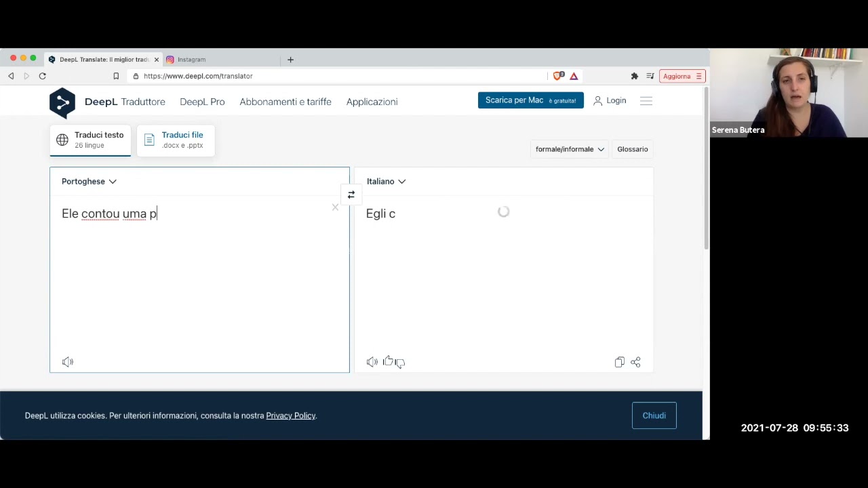Reload the page
Screen dimensions: 868x488
point(42,76)
